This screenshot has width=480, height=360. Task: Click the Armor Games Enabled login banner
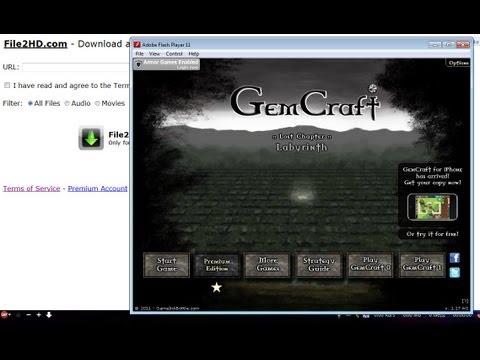(167, 64)
